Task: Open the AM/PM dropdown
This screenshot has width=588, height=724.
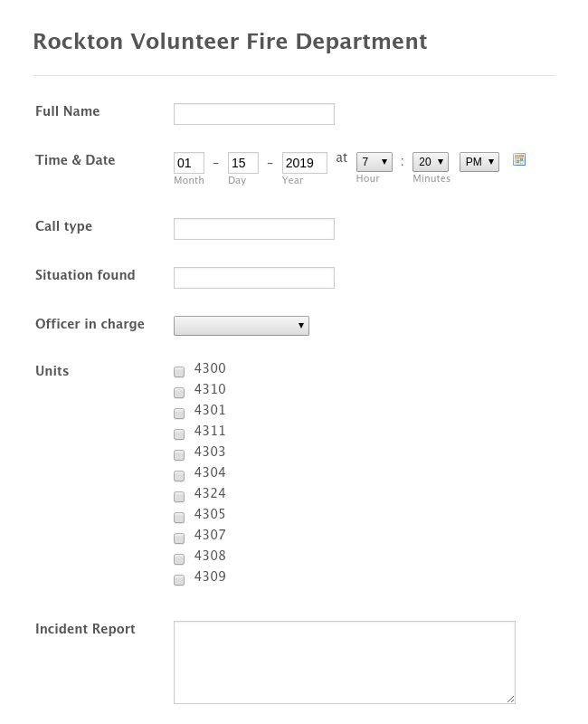Action: coord(479,162)
